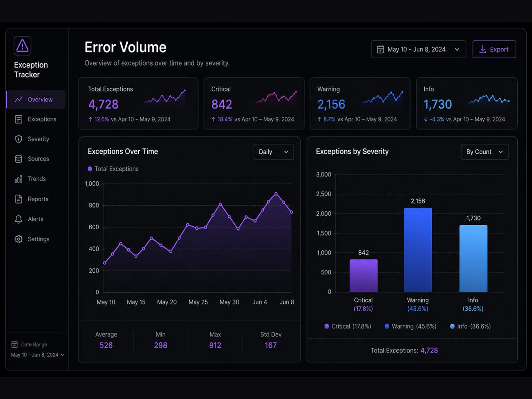Click the Exceptions by Severity heading
Screen dimensions: 532x399
(x=352, y=151)
